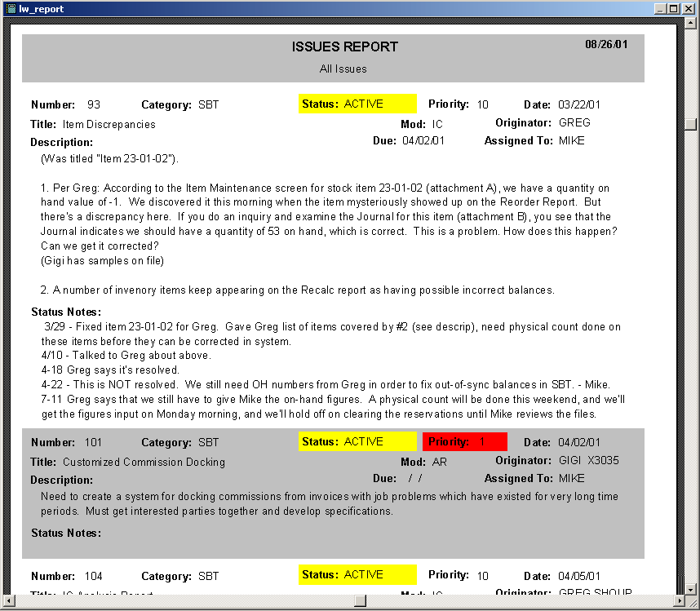Click Originator "GREG" of issue 93
The height and width of the screenshot is (611, 700).
point(574,122)
